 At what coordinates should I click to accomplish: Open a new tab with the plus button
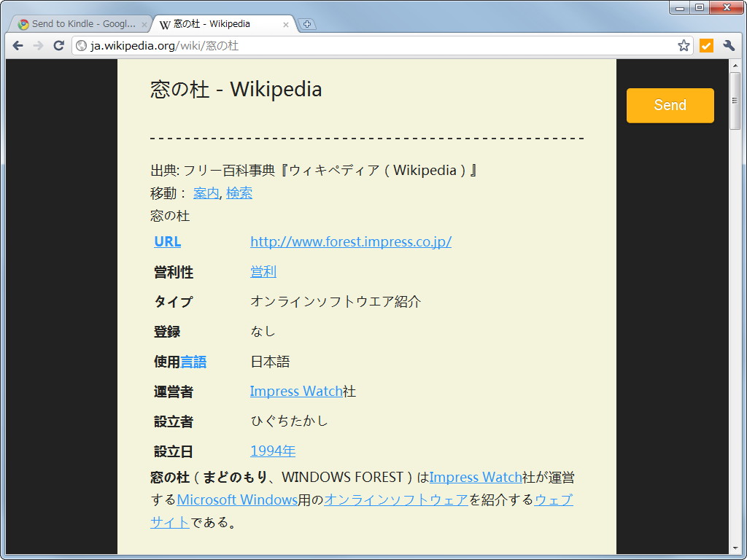[x=307, y=23]
